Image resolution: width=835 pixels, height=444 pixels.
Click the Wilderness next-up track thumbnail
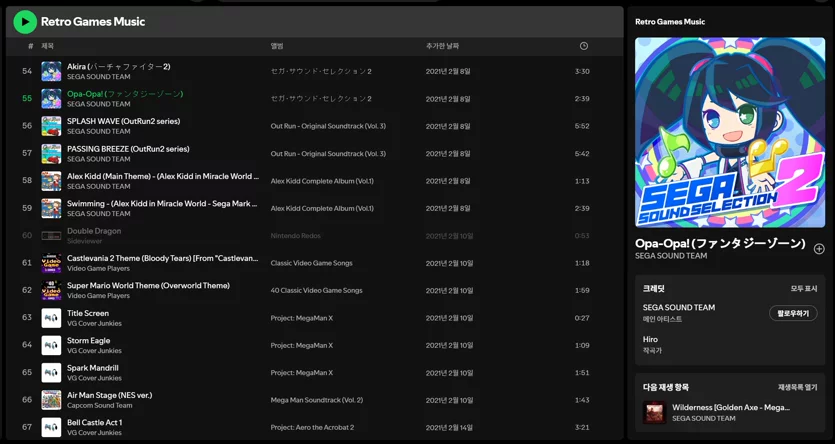[654, 413]
